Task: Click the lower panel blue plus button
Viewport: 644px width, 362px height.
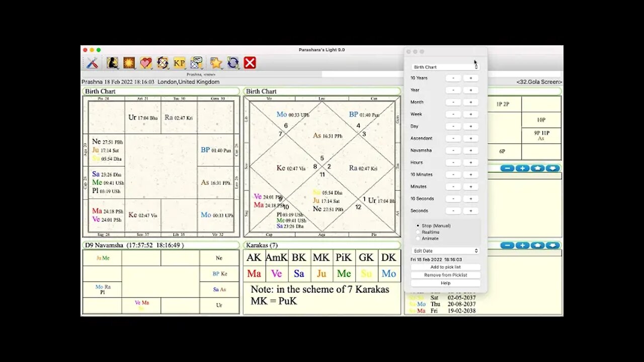Action: point(522,245)
